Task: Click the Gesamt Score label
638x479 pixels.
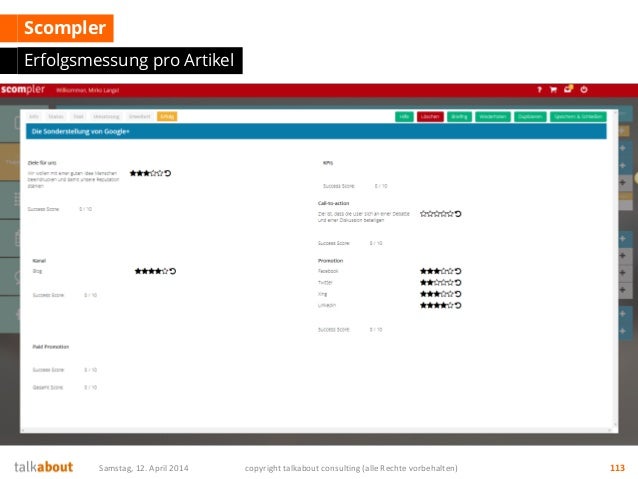Action: [48, 387]
